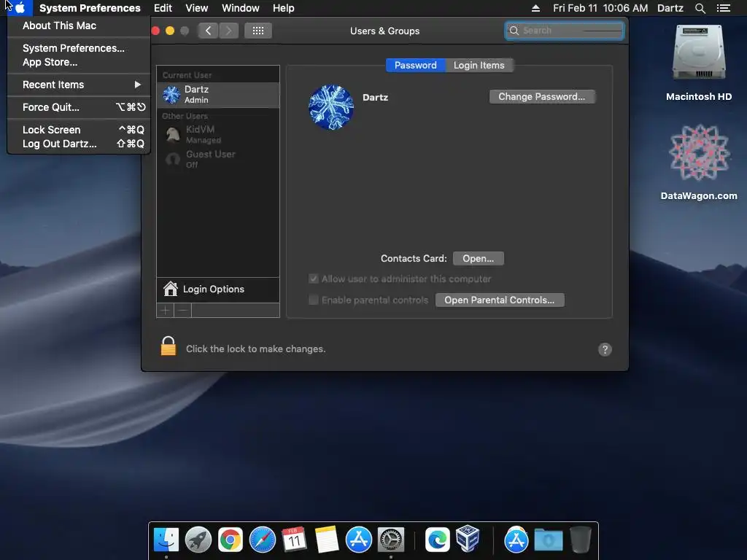Switch to the Login Items tab
The width and height of the screenshot is (747, 560).
click(x=479, y=65)
